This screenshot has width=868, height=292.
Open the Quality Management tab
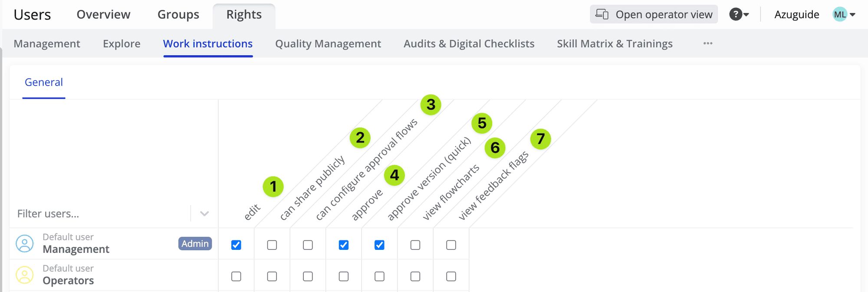(328, 44)
